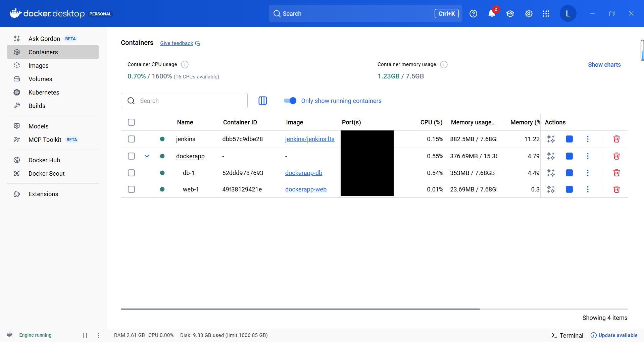This screenshot has width=644, height=342.
Task: Open Docker Hub in sidebar
Action: click(x=53, y=160)
